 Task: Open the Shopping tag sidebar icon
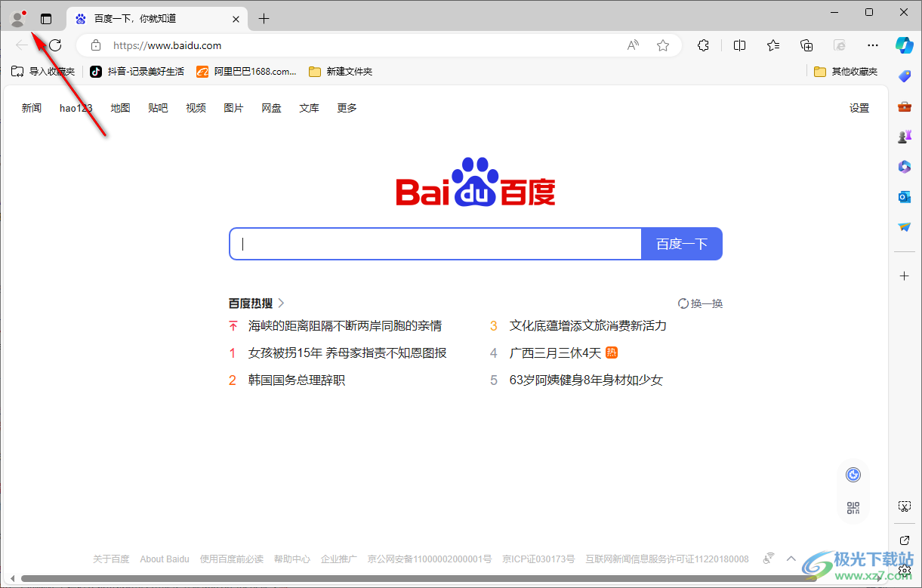coord(905,76)
